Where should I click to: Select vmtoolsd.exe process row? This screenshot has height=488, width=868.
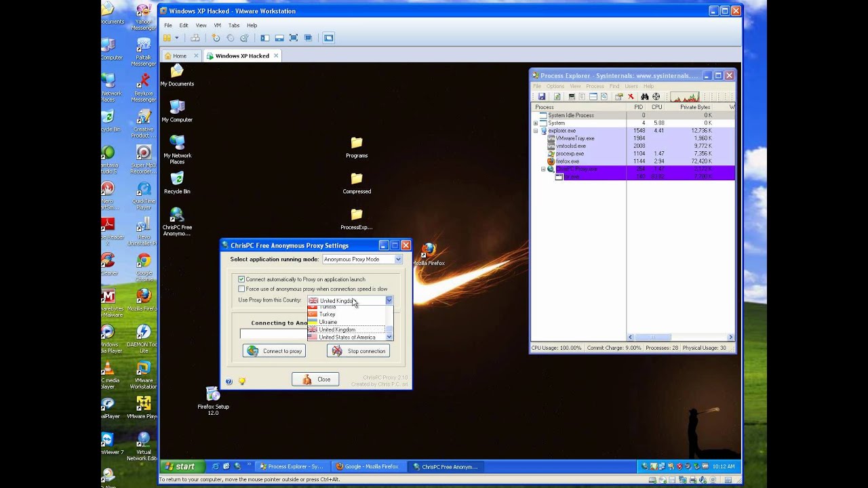pos(632,146)
